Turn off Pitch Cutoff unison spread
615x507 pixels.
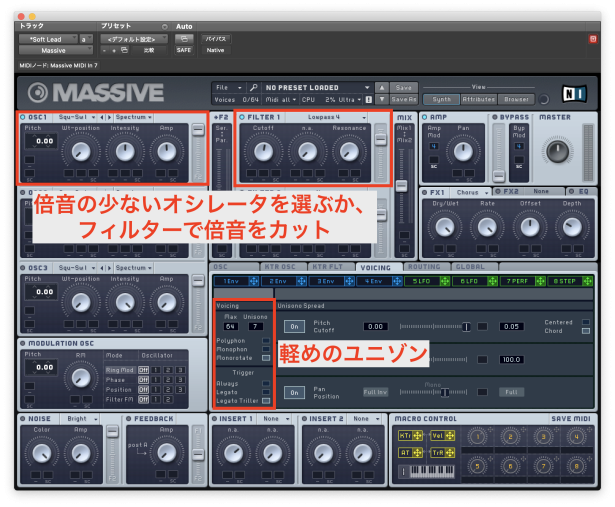click(x=295, y=326)
